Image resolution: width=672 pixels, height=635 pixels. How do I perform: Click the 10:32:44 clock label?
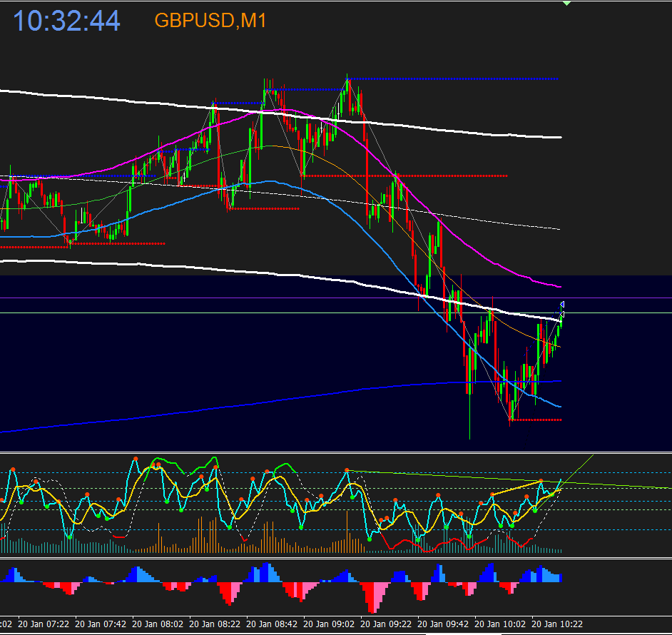(66, 21)
